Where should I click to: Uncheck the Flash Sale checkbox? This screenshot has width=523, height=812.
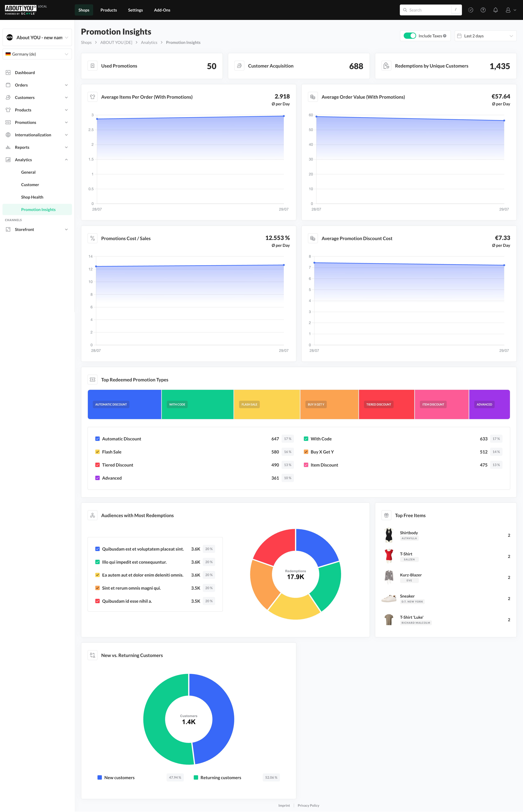click(x=97, y=452)
